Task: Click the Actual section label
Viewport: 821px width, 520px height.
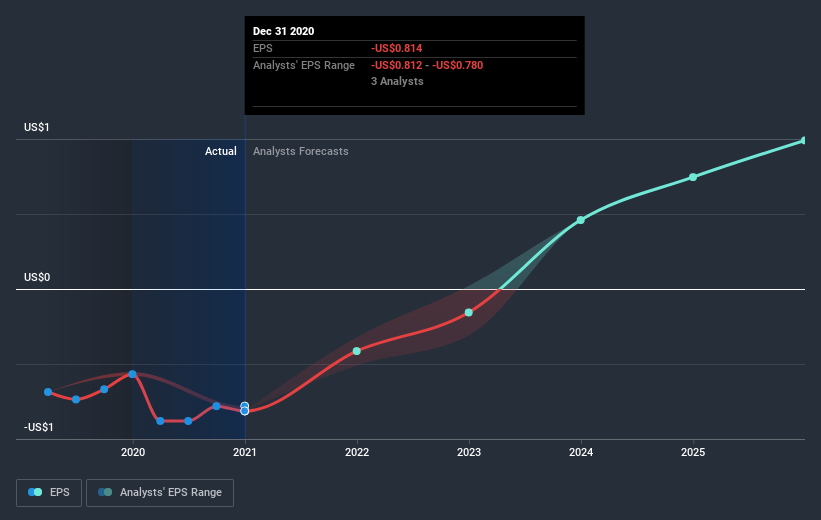Action: (x=220, y=151)
